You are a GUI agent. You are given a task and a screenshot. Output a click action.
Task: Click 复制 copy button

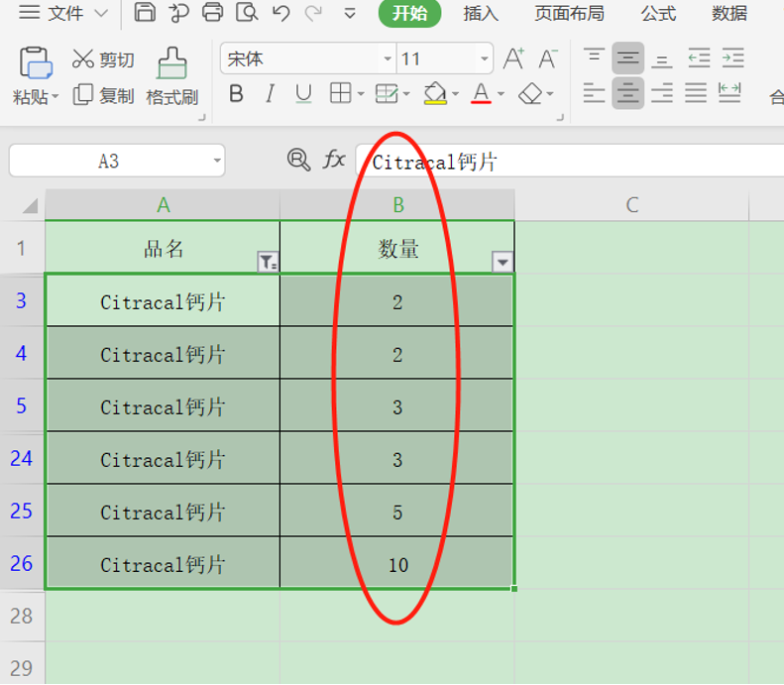click(x=103, y=95)
